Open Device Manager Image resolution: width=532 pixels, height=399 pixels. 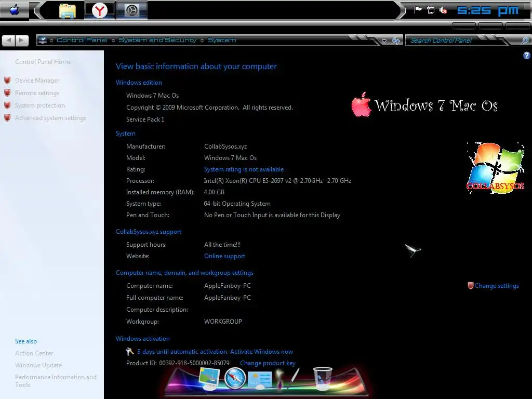37,81
